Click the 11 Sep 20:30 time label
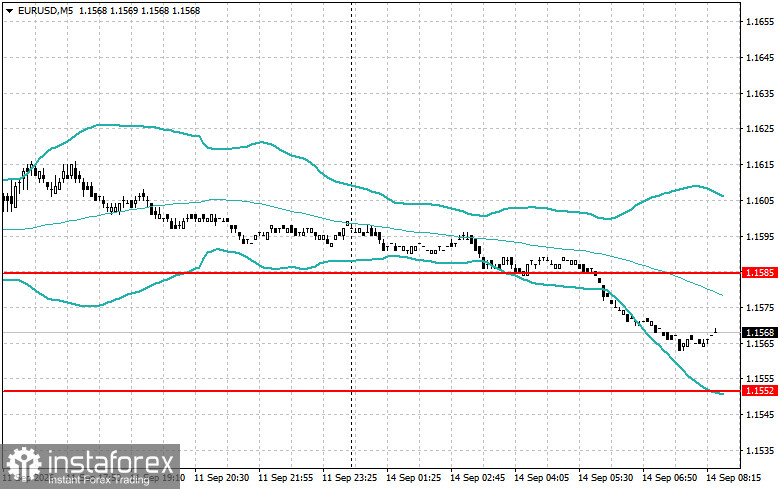 click(221, 478)
